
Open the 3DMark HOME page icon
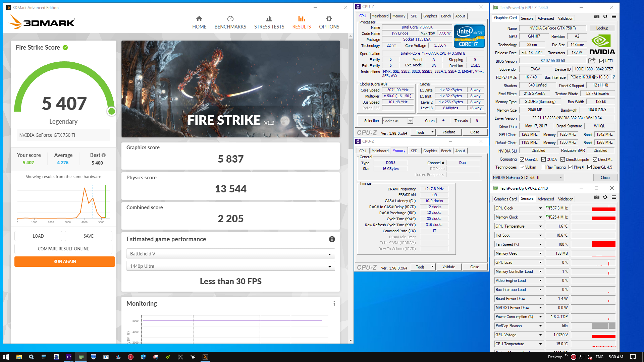point(199,19)
